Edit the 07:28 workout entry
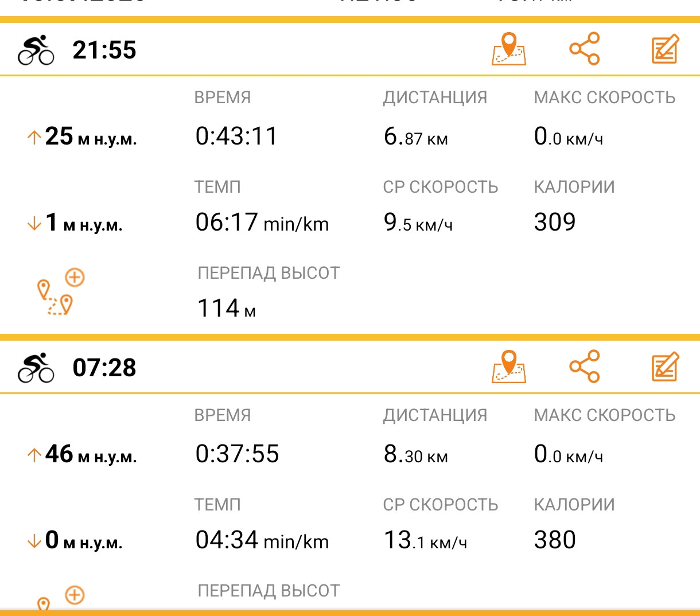700x616 pixels. point(666,367)
